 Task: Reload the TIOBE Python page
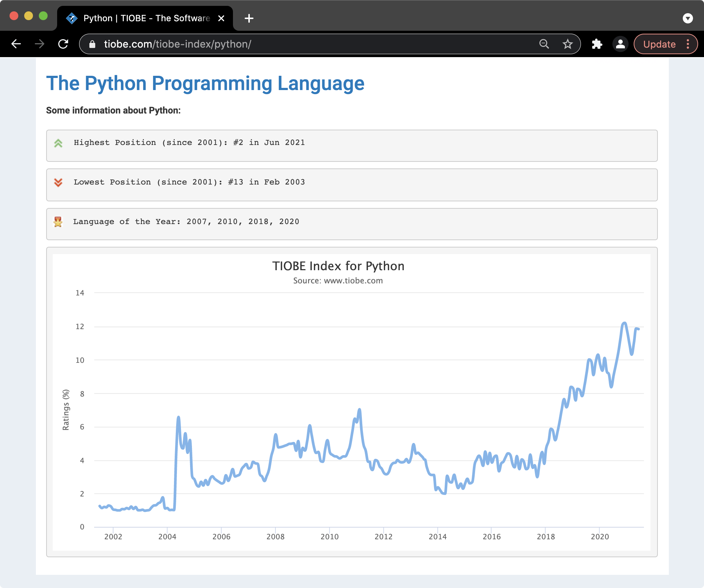tap(63, 44)
